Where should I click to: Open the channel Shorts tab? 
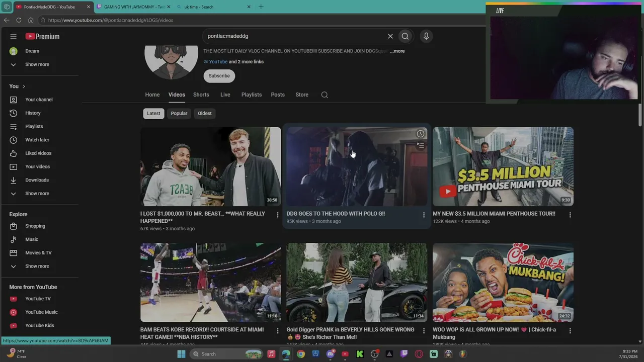point(201,95)
